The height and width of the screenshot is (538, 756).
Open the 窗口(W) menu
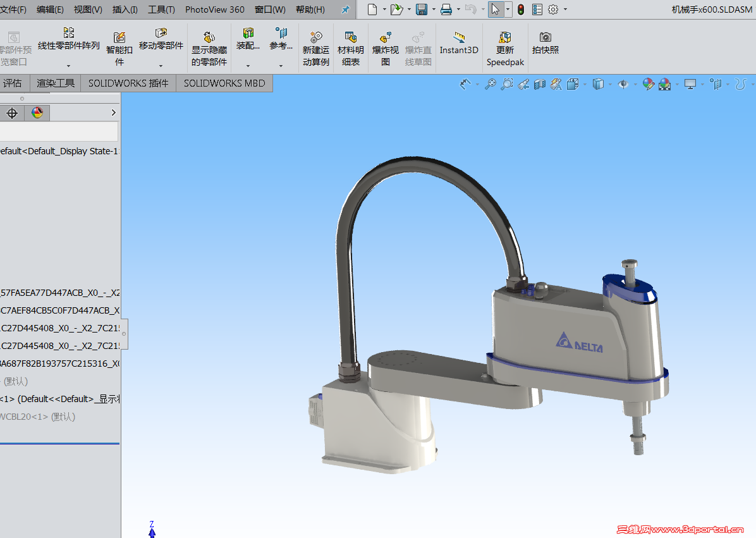(270, 9)
